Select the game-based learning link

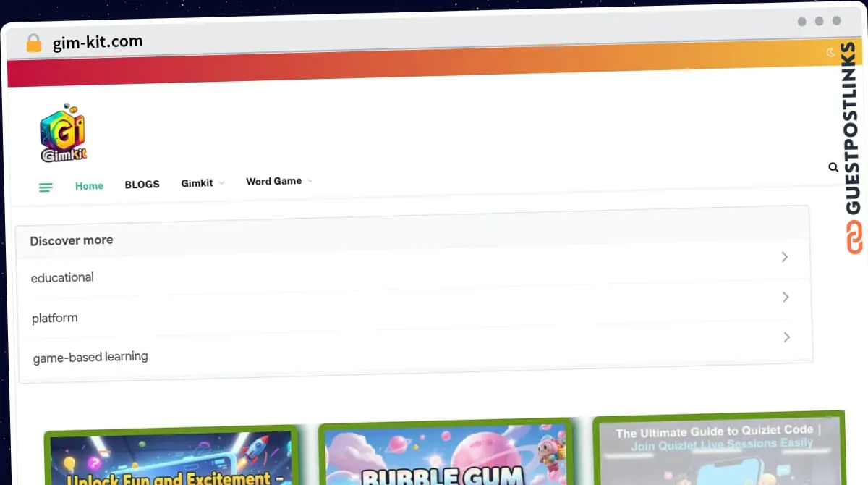90,357
